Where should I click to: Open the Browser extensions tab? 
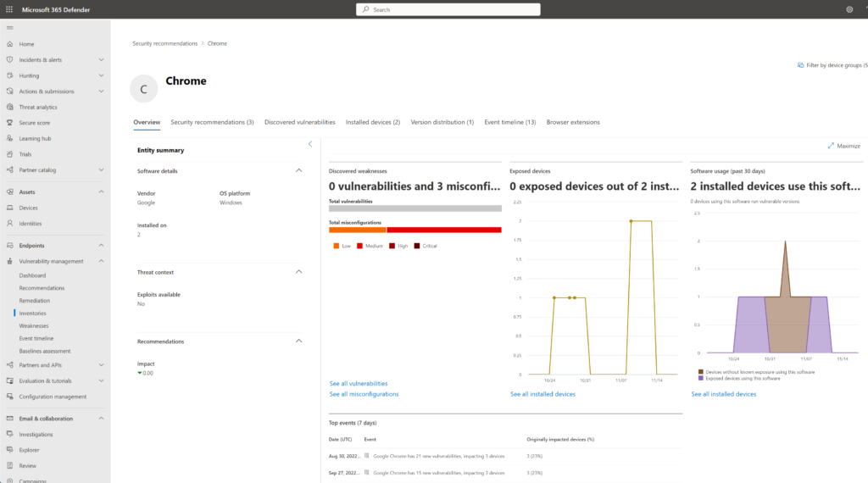[573, 122]
